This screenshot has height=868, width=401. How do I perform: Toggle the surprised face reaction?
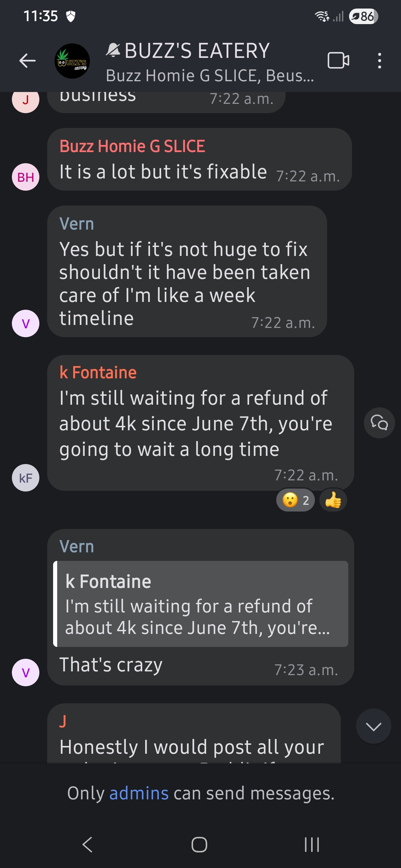click(296, 500)
